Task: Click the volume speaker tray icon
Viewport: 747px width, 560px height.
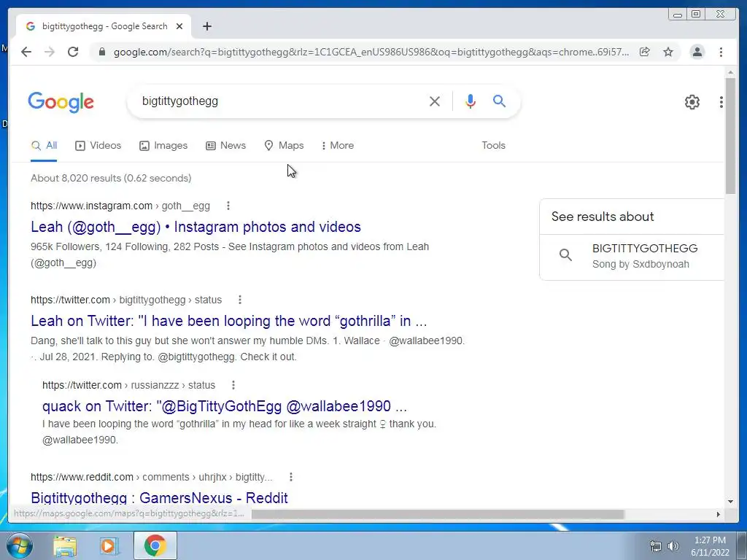Action: pyautogui.click(x=673, y=546)
